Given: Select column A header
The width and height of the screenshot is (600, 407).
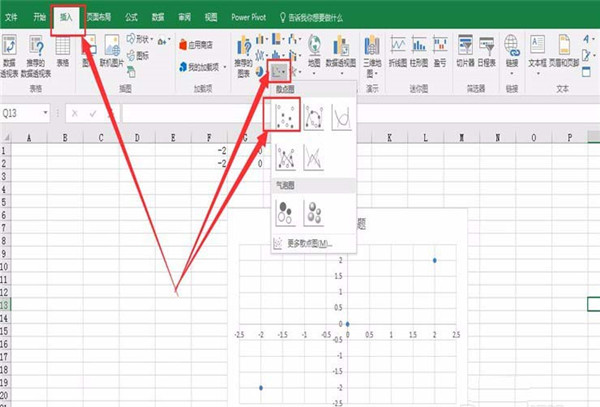Looking at the screenshot, I should tap(29, 137).
